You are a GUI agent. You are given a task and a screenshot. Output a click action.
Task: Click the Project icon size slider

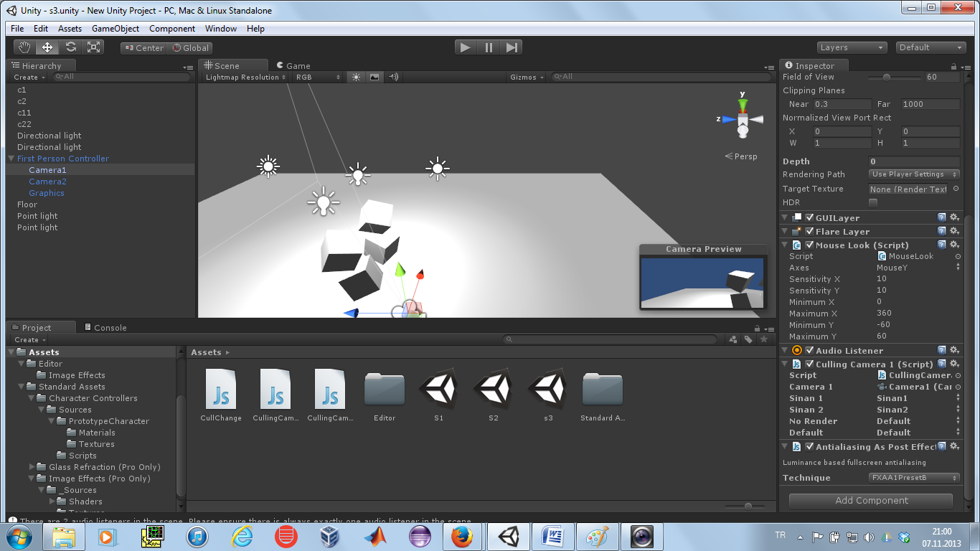click(x=748, y=507)
